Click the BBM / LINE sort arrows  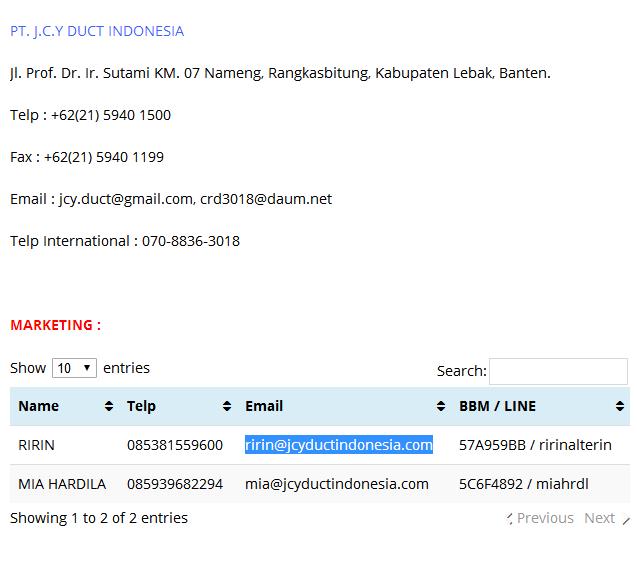(x=620, y=406)
